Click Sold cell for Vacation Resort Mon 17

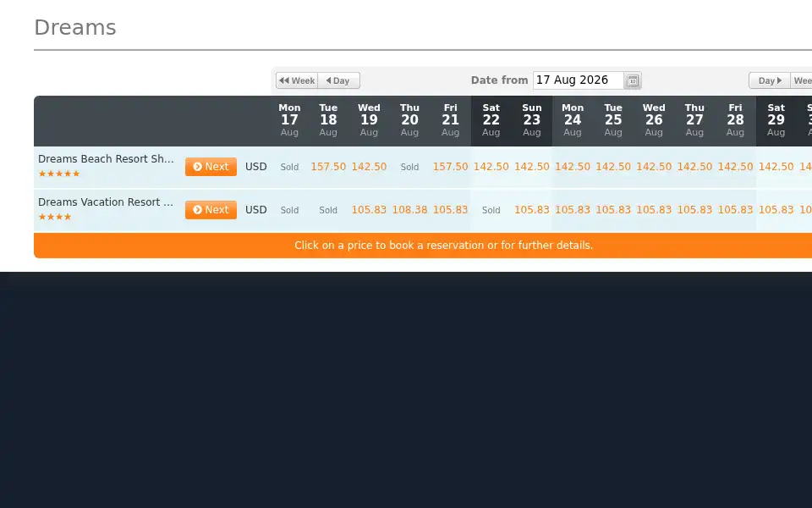pyautogui.click(x=289, y=210)
